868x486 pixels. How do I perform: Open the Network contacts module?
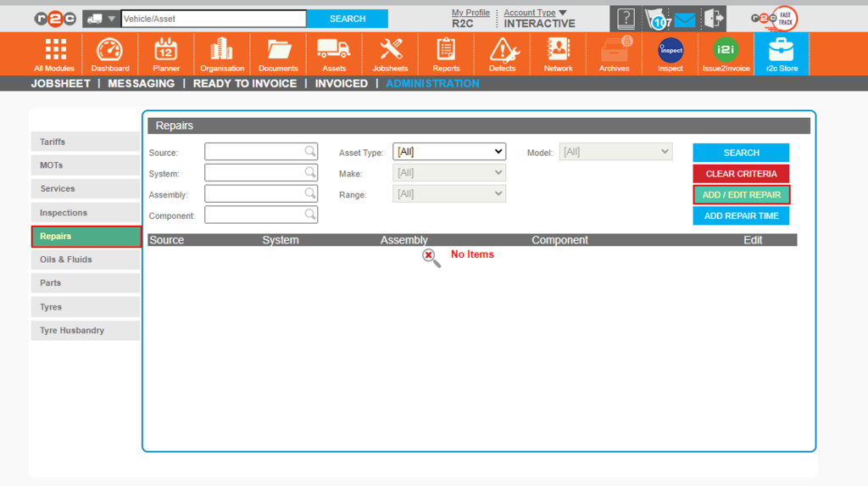click(558, 54)
